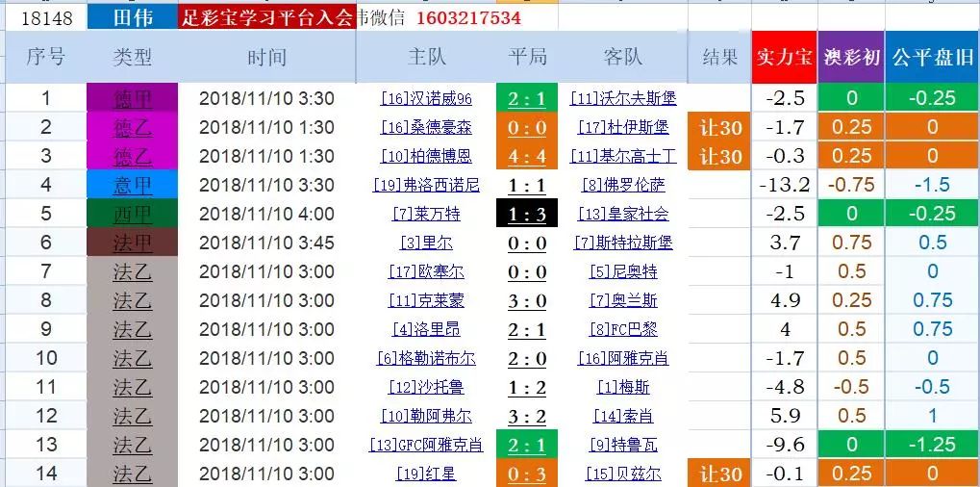Open the 洛里昂 team link
The image size is (980, 487).
pyautogui.click(x=426, y=329)
